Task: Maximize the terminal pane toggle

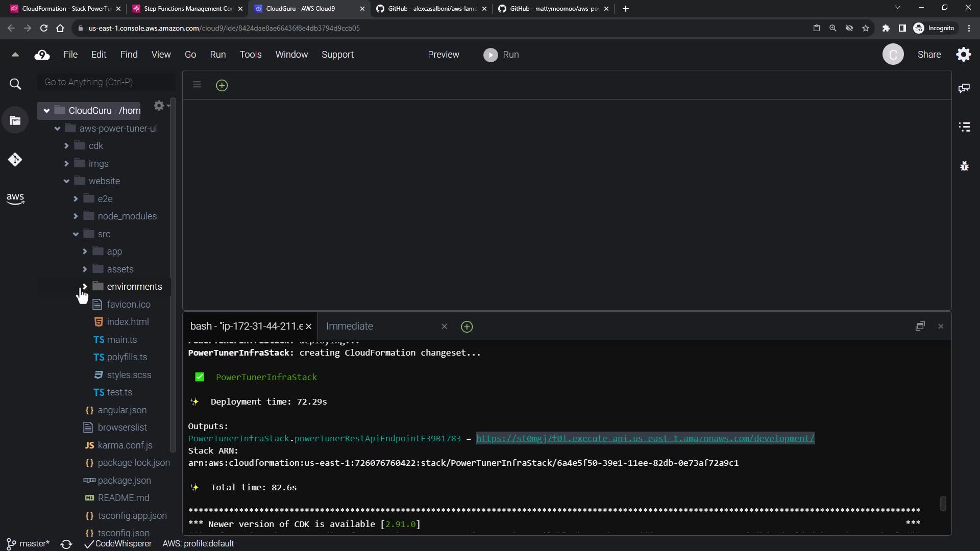Action: pos(920,327)
